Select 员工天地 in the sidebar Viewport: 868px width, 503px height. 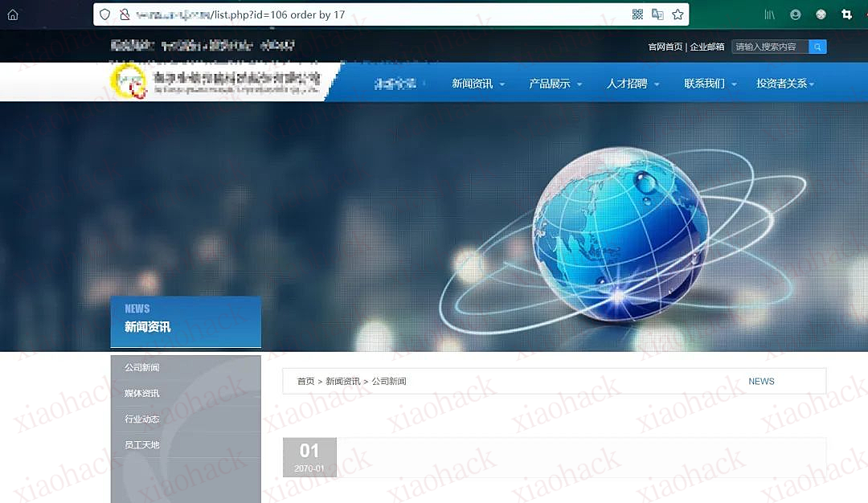point(141,444)
